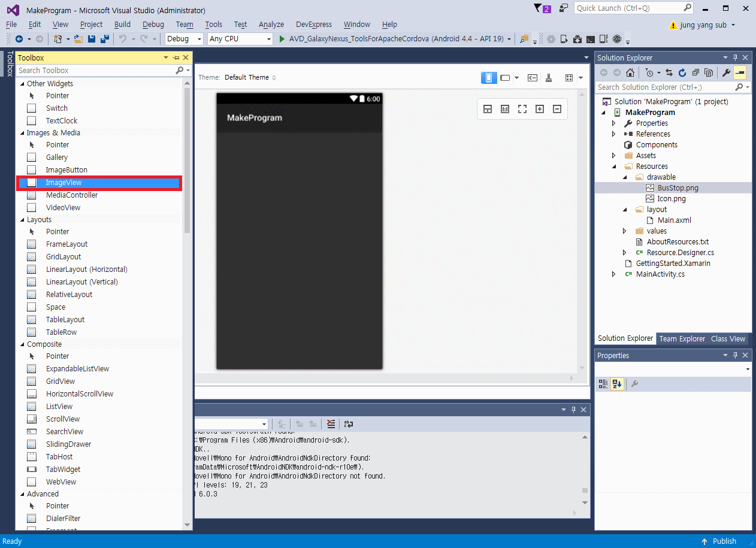Click the New Project toolbar icon
The image size is (756, 548).
coord(58,39)
